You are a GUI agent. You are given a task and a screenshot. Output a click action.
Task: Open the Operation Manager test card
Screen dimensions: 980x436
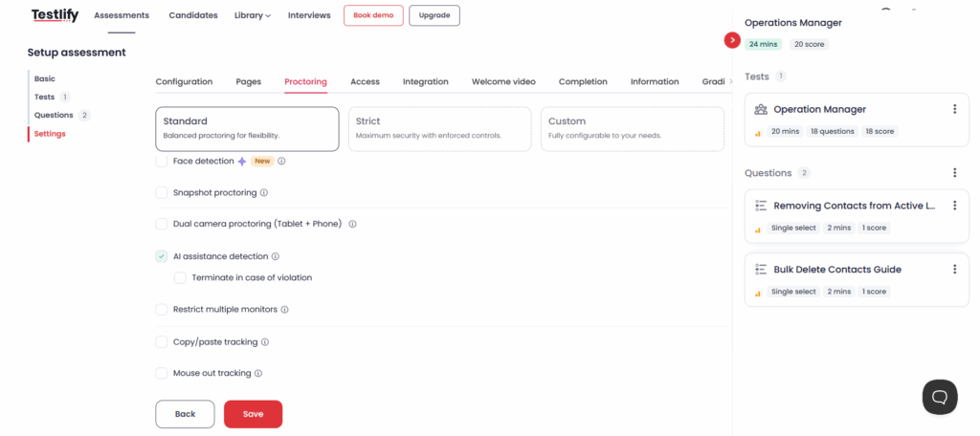click(x=857, y=120)
